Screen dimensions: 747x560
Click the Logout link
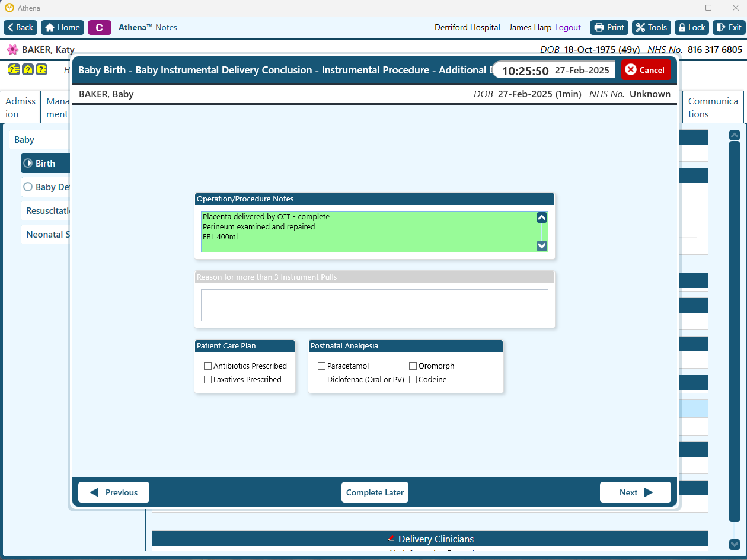568,27
